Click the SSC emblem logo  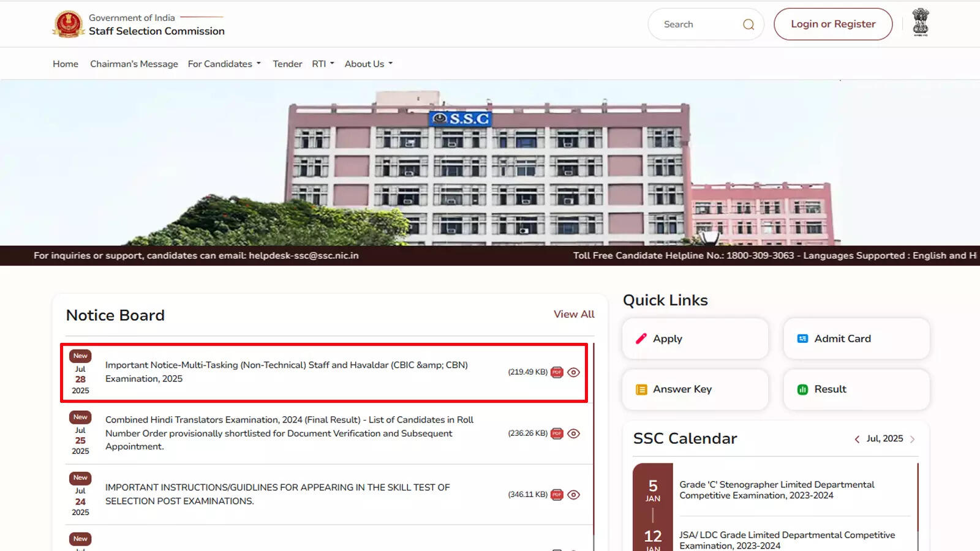[x=69, y=24]
